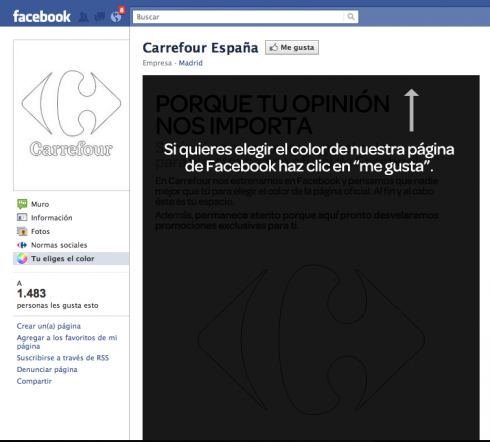Click the Compartir link
This screenshot has height=442, width=490.
point(34,381)
